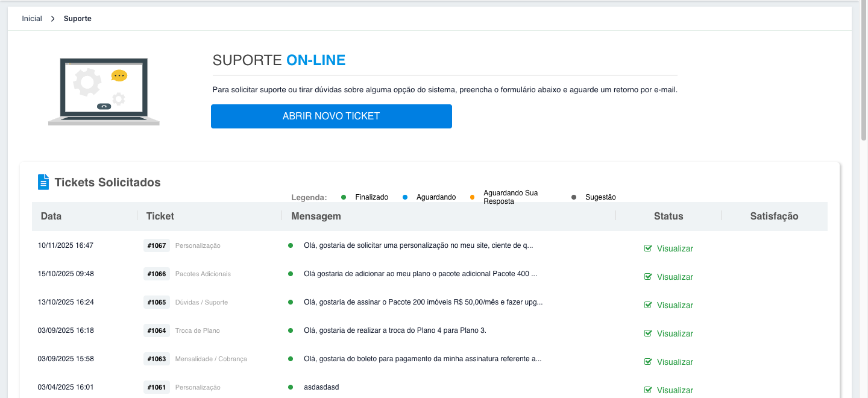Click the #1065 ticket badge
This screenshot has width=868, height=398.
pos(157,302)
